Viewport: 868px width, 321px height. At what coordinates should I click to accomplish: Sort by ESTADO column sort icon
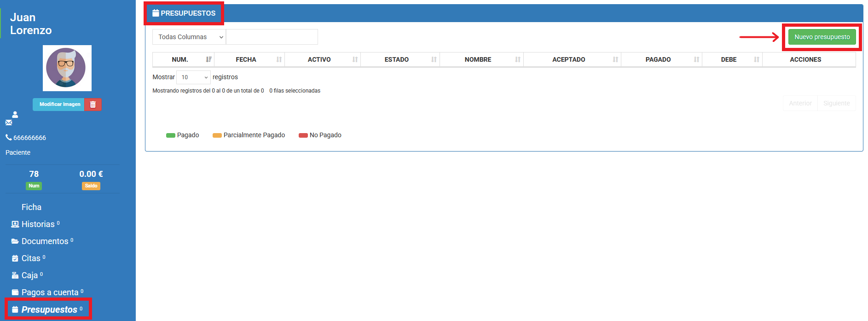coord(434,59)
